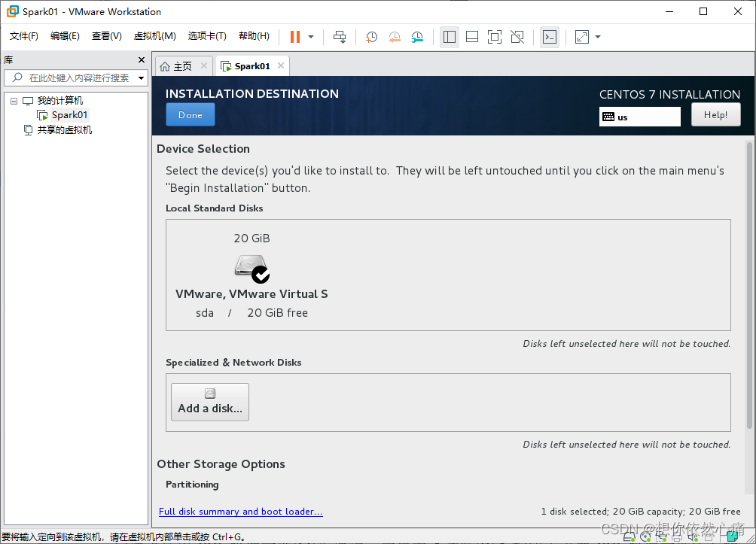Open the 虚拟机(M) menu
The height and width of the screenshot is (544, 756).
pos(155,36)
